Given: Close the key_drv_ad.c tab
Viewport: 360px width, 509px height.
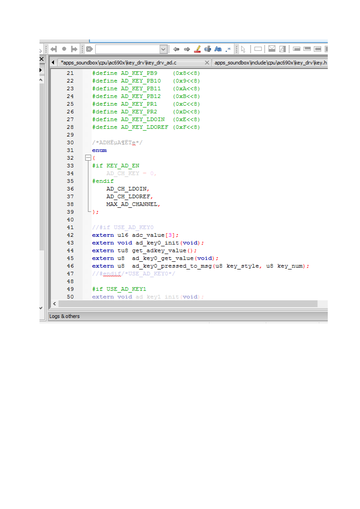Looking at the screenshot, I should point(207,62).
